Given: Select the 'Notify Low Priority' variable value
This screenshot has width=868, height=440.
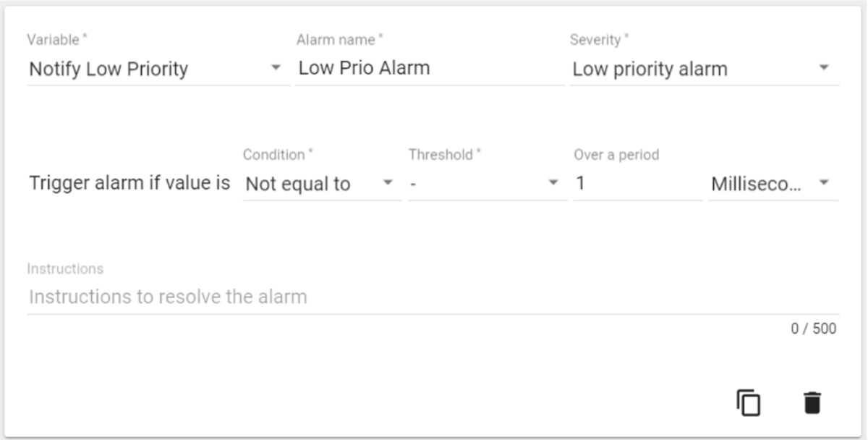Looking at the screenshot, I should pos(109,69).
